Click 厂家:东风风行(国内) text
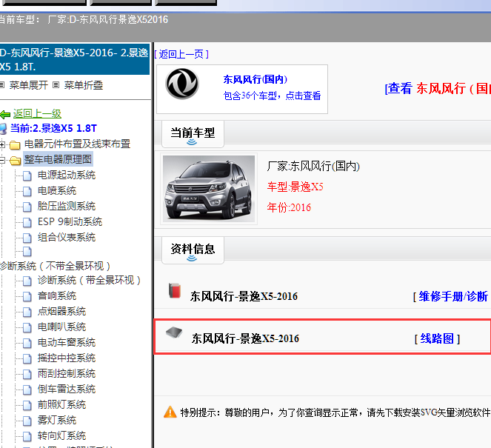 [313, 166]
